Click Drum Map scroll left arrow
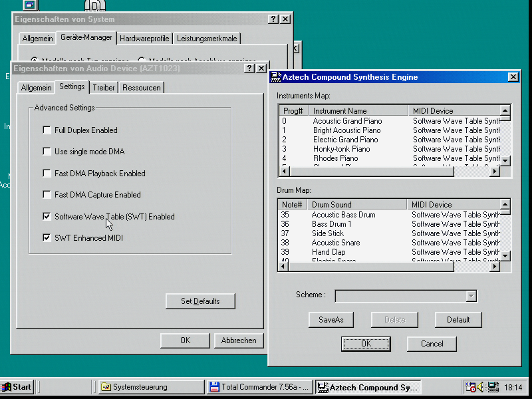The height and width of the screenshot is (399, 532). (x=283, y=267)
